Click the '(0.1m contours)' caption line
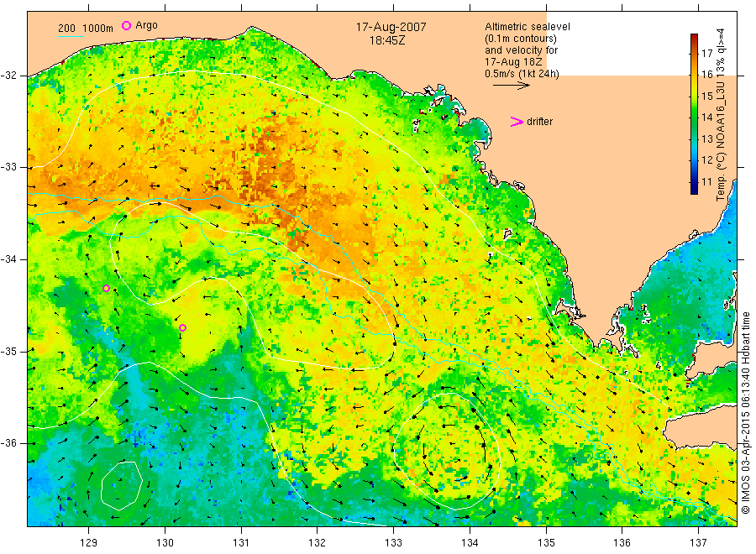Image resolution: width=756 pixels, height=554 pixels. 520,39
